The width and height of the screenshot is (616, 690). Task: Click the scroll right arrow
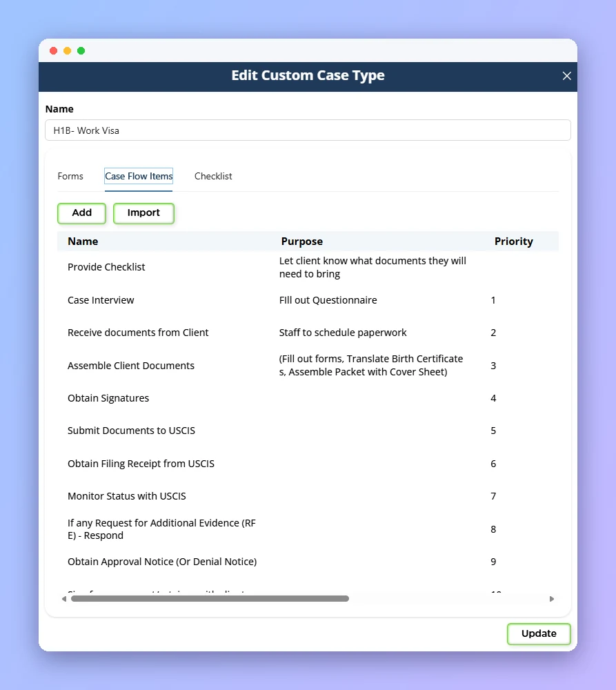tap(552, 598)
